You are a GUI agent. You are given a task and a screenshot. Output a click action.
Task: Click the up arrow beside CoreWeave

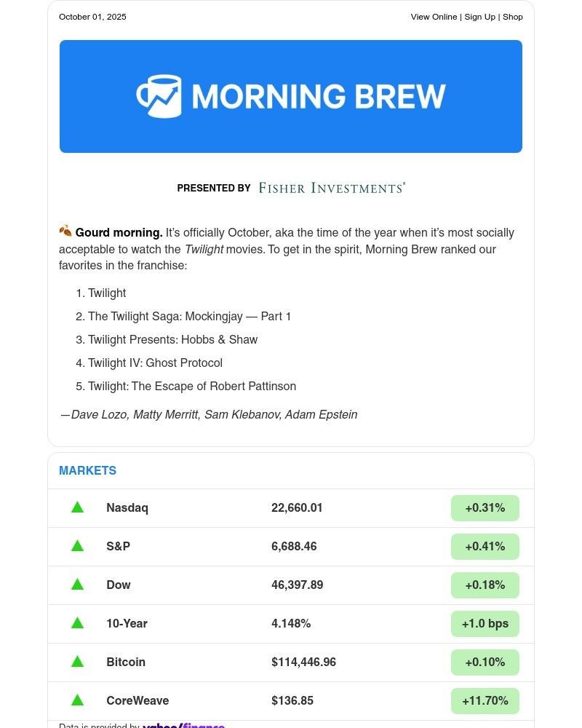pos(77,700)
